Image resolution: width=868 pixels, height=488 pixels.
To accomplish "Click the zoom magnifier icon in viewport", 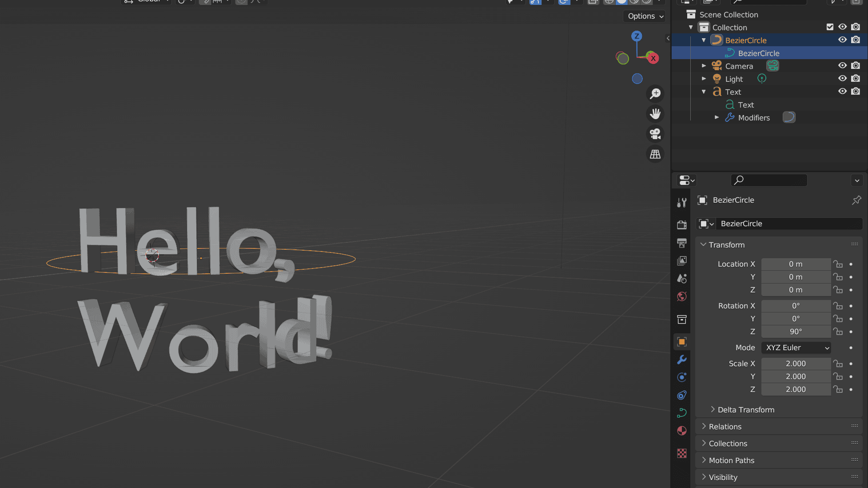I will pyautogui.click(x=655, y=93).
